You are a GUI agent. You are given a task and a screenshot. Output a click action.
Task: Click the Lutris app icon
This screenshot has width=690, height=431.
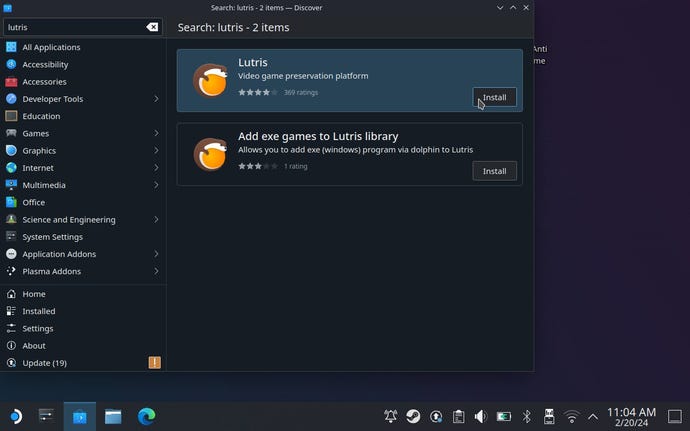[210, 81]
